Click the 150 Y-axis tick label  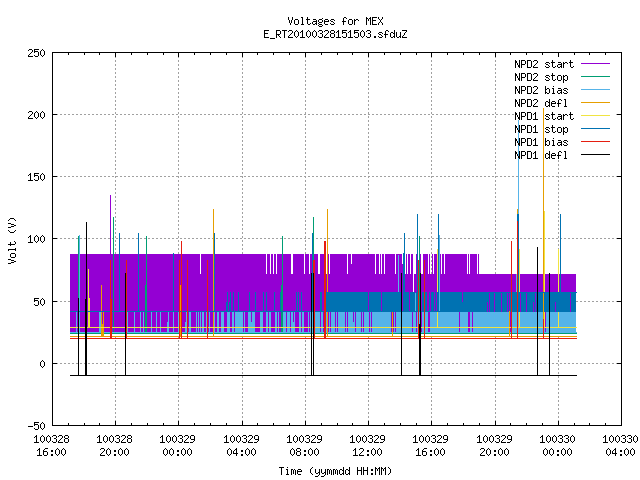[36, 178]
